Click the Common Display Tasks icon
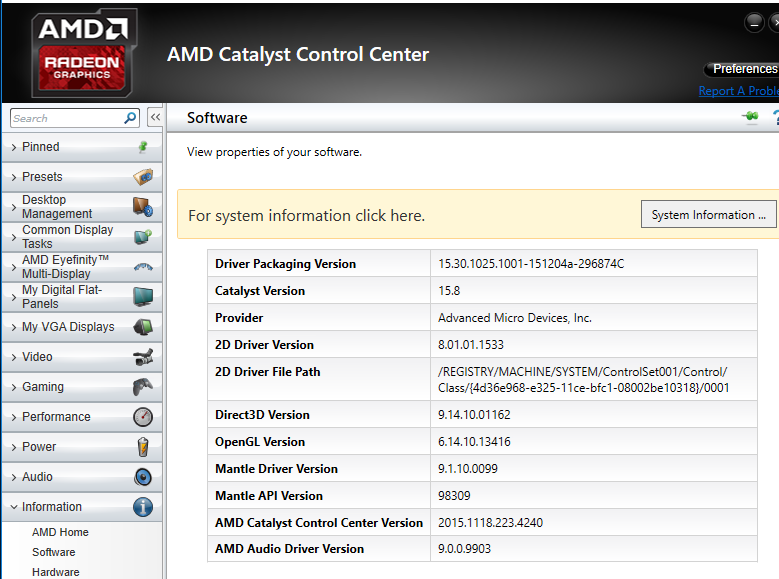 click(143, 237)
